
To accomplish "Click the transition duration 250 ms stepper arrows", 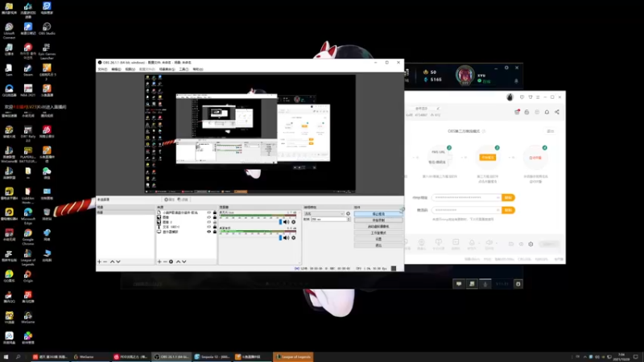I will 349,220.
